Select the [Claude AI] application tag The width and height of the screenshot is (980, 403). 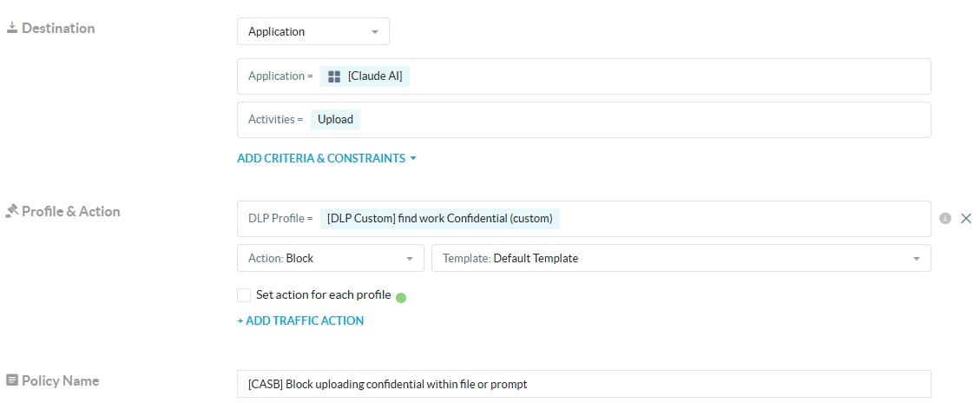pos(365,76)
